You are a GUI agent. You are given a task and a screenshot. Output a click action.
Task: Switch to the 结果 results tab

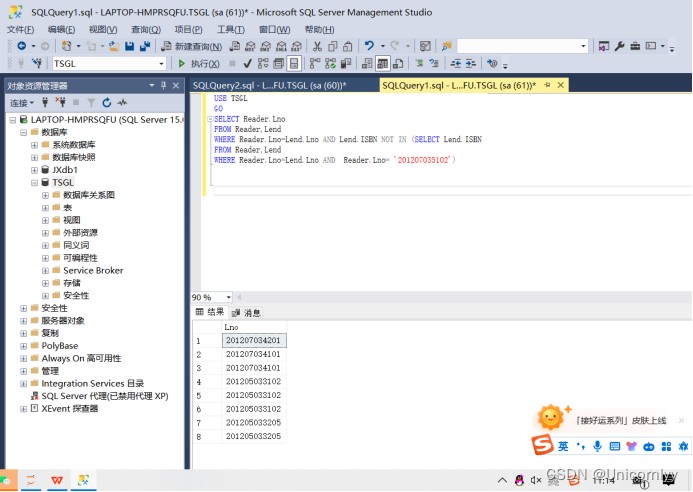tap(210, 312)
